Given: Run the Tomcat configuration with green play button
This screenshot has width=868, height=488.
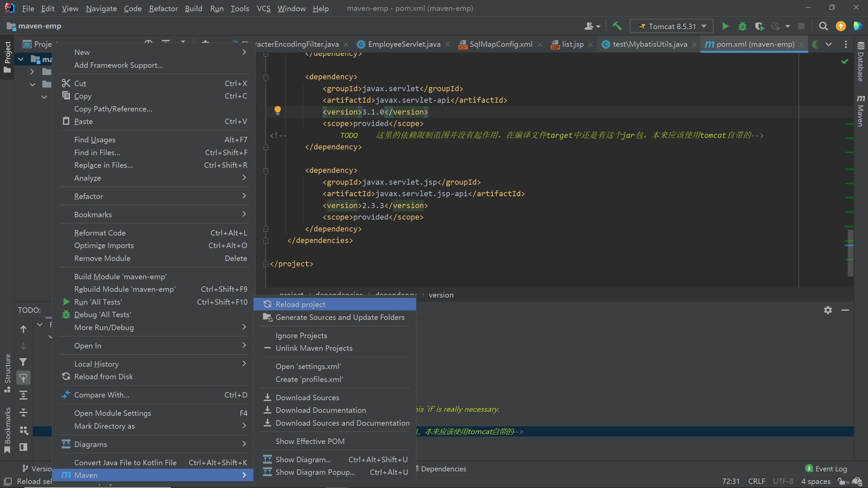Looking at the screenshot, I should (x=725, y=26).
